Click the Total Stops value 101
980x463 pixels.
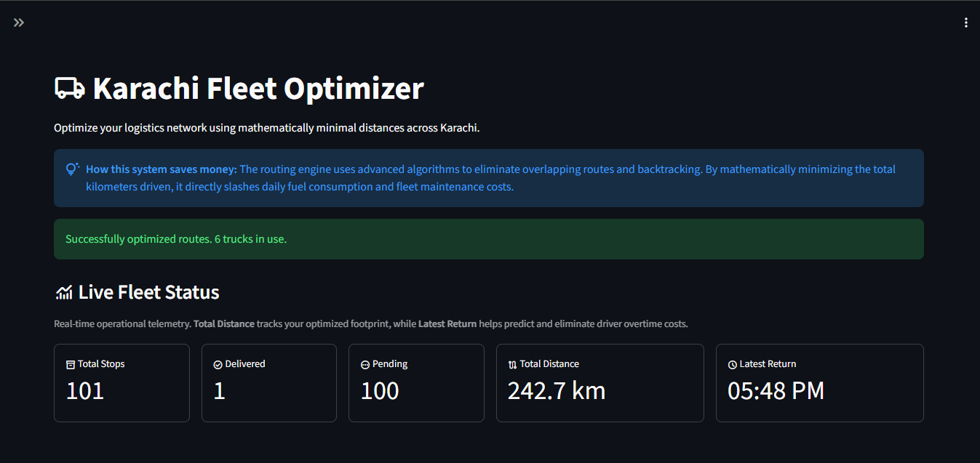tap(85, 391)
